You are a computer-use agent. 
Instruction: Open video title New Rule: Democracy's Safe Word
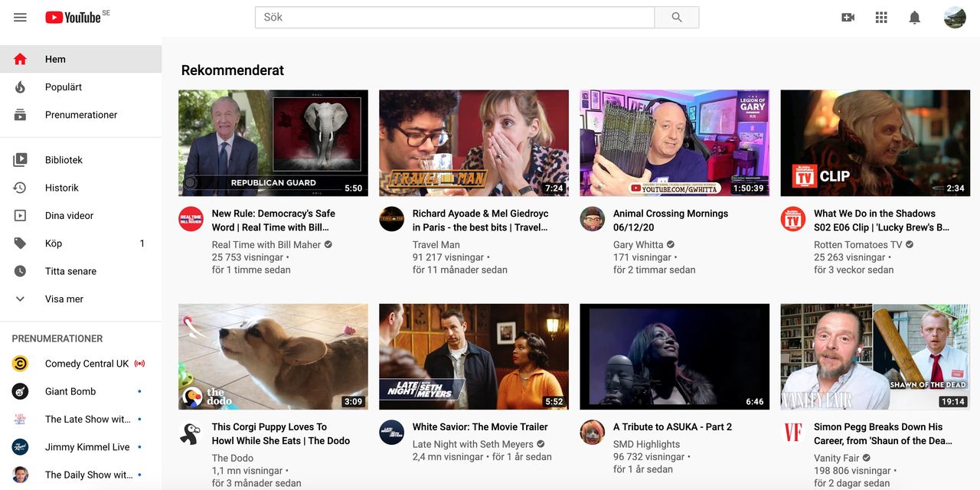(273, 220)
